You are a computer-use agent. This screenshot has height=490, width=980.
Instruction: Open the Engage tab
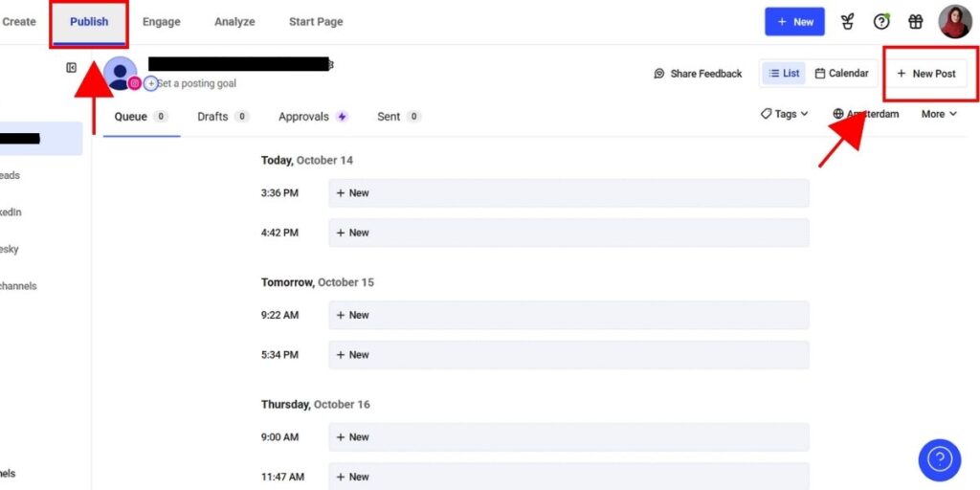click(x=161, y=22)
